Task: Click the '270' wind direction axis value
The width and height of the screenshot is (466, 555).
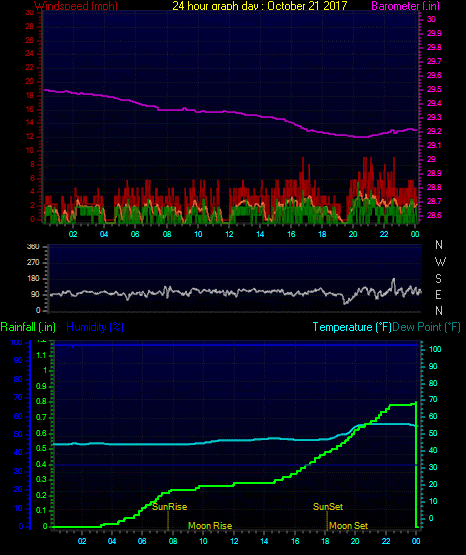Action: (33, 263)
